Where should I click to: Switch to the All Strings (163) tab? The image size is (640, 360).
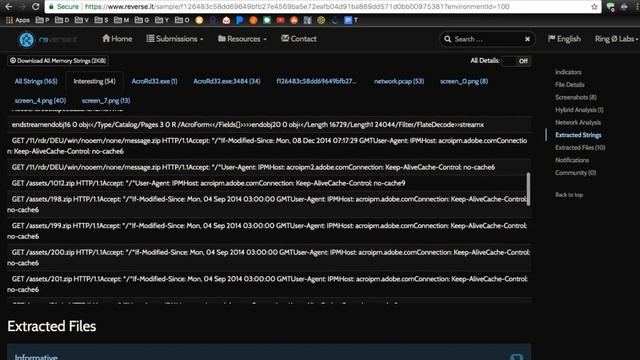36,81
